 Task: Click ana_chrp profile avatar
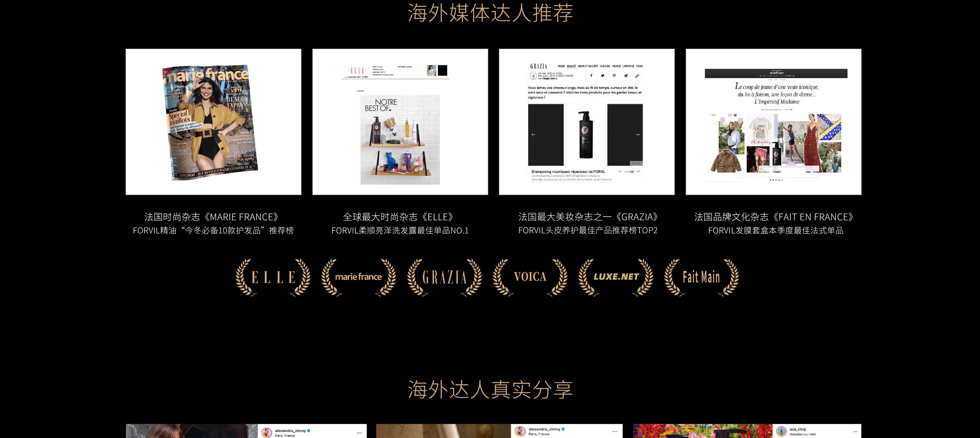(x=781, y=432)
